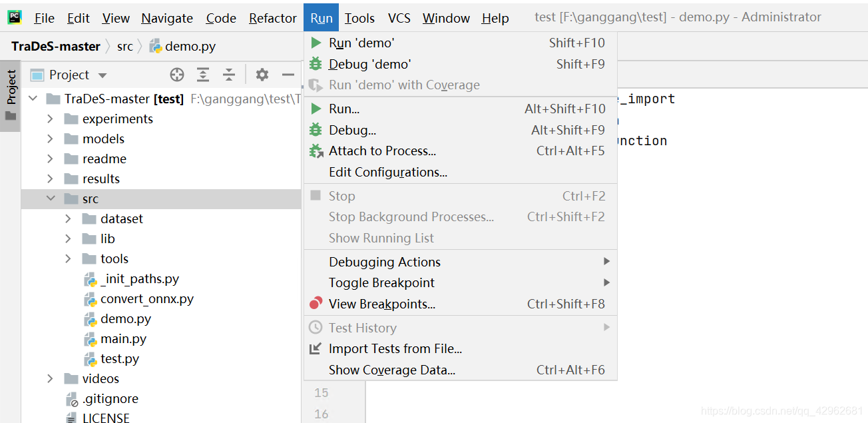Choose Debug 'demo' menu entry
The height and width of the screenshot is (423, 868).
pyautogui.click(x=461, y=64)
